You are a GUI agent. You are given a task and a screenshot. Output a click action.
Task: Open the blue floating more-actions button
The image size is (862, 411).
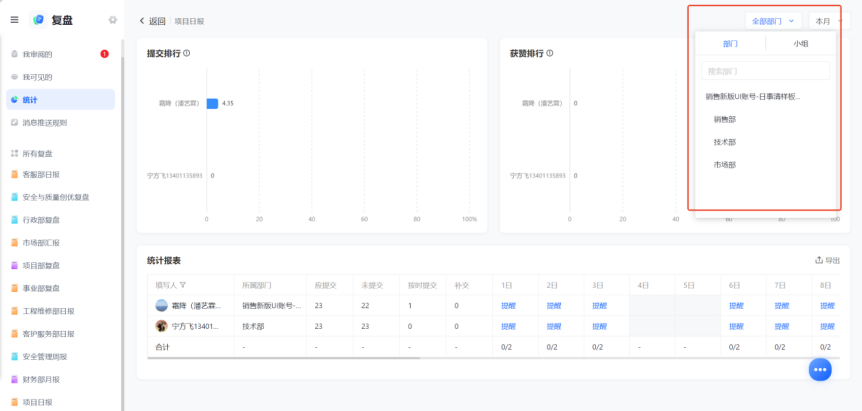pyautogui.click(x=820, y=369)
